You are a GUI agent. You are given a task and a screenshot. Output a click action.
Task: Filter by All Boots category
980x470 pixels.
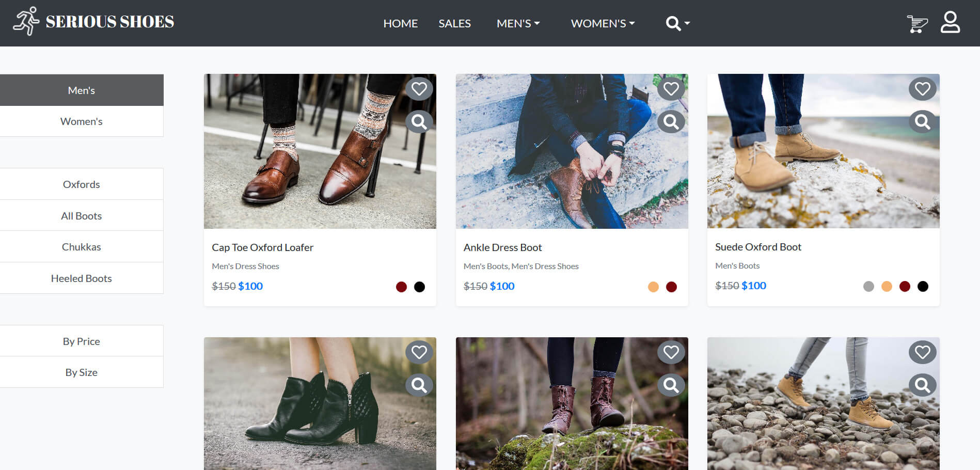click(x=82, y=216)
